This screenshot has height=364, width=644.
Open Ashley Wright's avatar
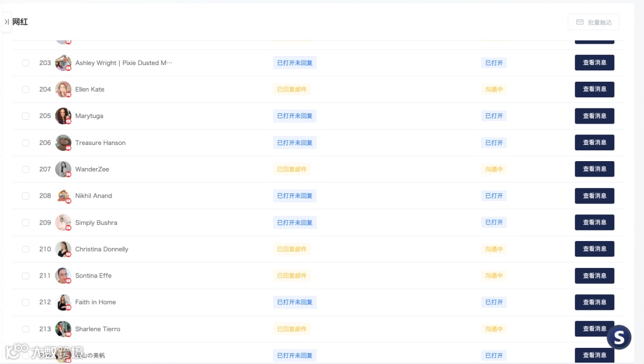[x=63, y=63]
